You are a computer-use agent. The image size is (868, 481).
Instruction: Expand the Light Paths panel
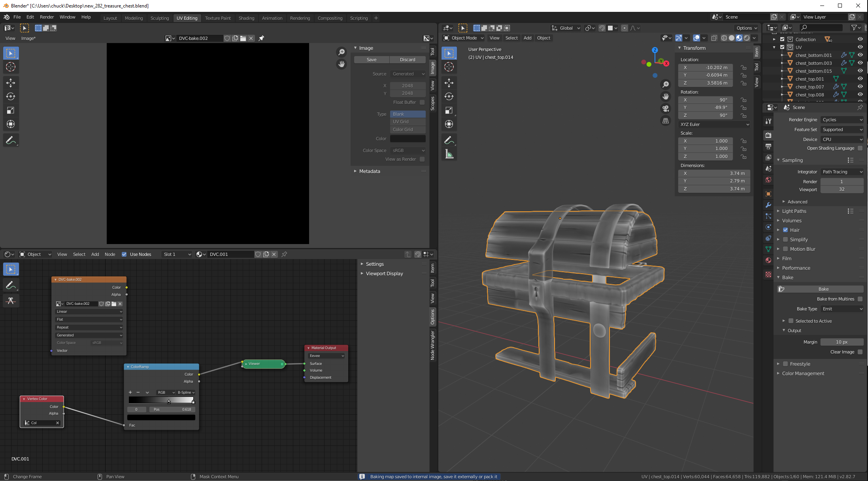click(x=794, y=211)
